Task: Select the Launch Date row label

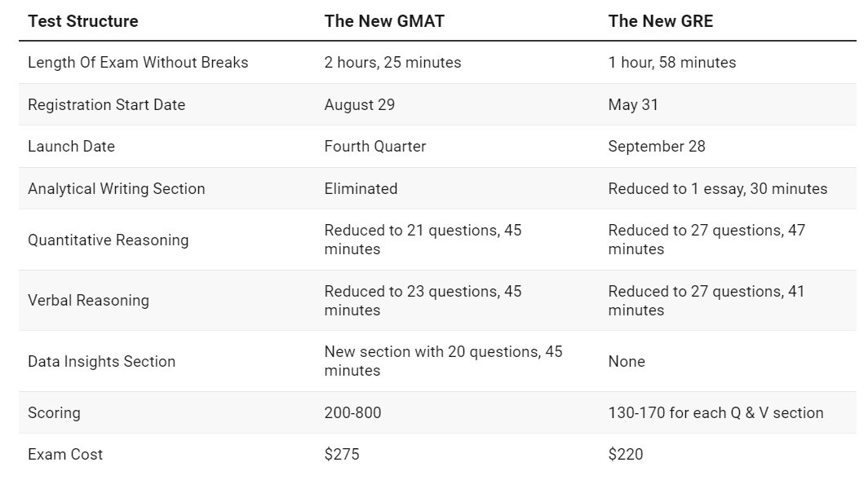Action: [x=71, y=147]
